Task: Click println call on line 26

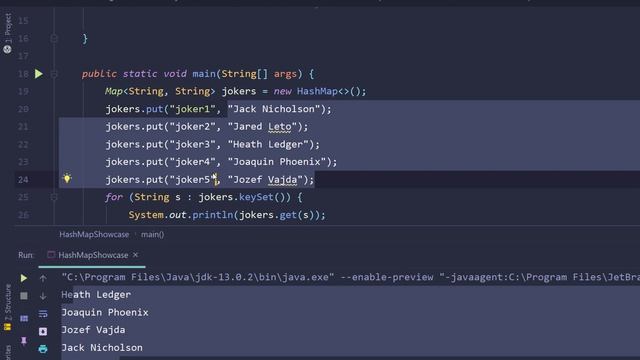Action: pyautogui.click(x=213, y=215)
